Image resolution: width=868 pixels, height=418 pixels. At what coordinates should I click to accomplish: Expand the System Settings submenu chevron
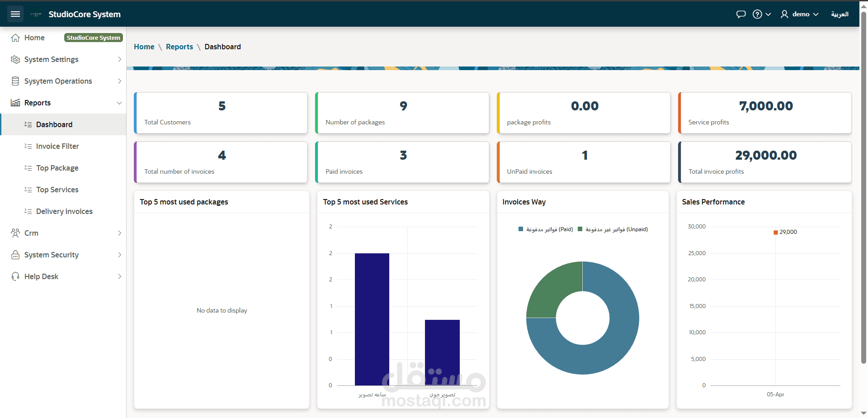(x=119, y=59)
